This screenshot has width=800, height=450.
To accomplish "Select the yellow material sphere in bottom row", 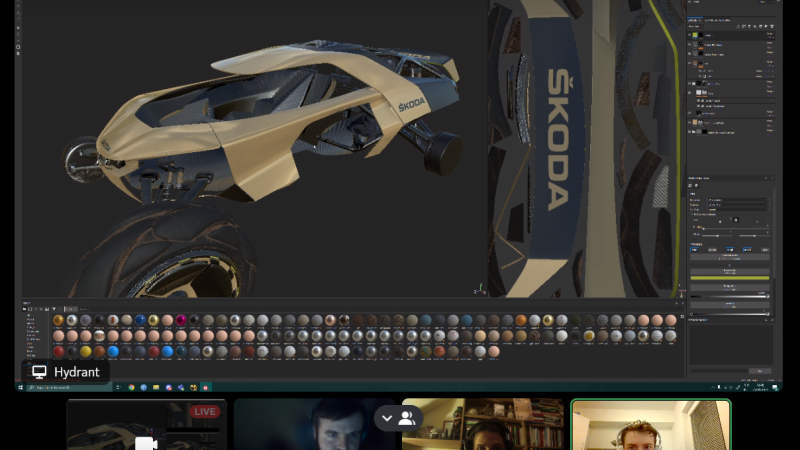I will (86, 351).
